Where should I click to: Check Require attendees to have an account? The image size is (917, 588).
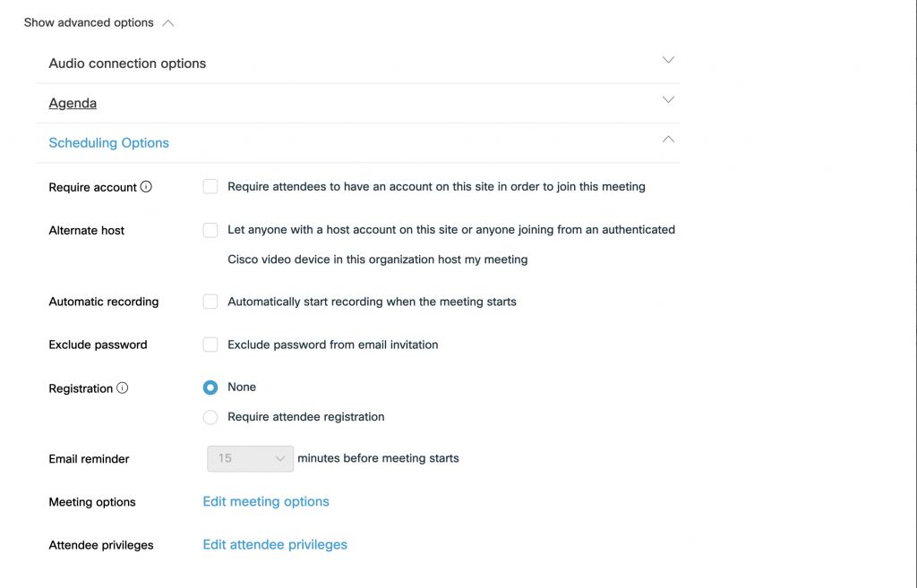tap(210, 186)
